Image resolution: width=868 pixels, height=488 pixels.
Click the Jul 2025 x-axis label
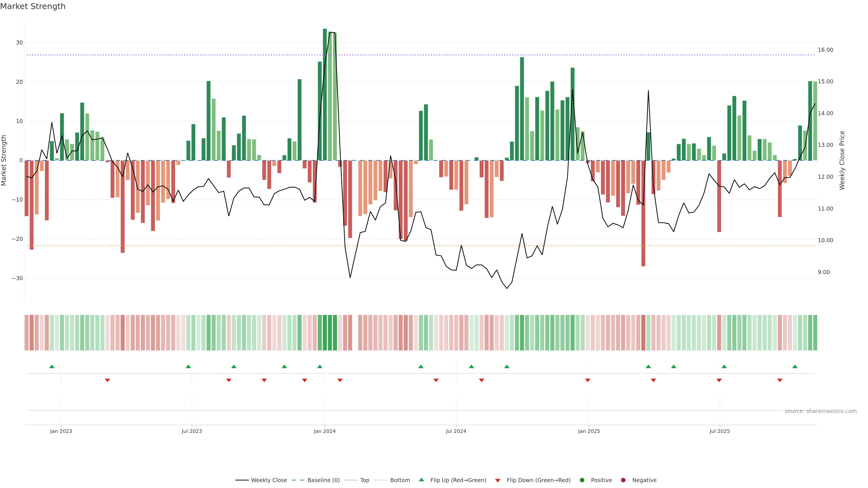coord(719,431)
